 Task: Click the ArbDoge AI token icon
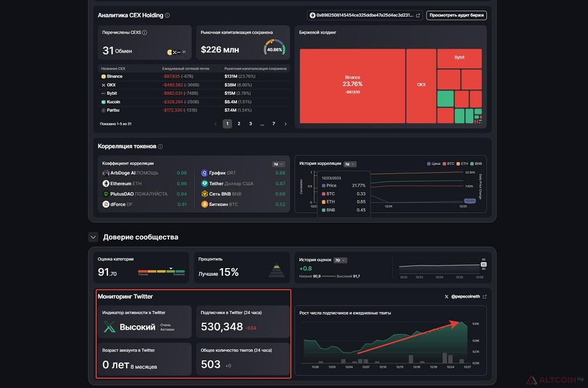click(106, 173)
